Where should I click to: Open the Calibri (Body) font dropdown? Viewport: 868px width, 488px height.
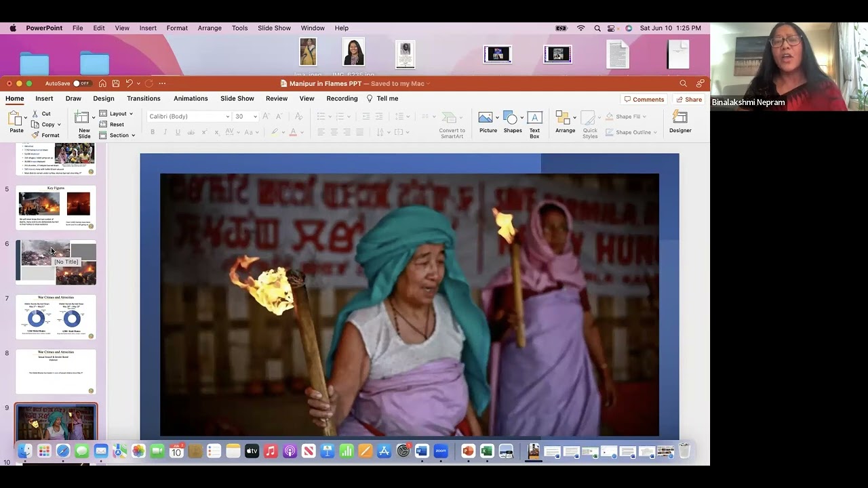tap(227, 117)
